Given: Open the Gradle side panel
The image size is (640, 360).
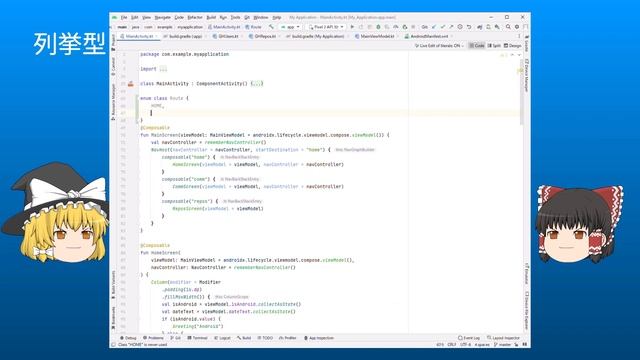Looking at the screenshot, I should [527, 43].
